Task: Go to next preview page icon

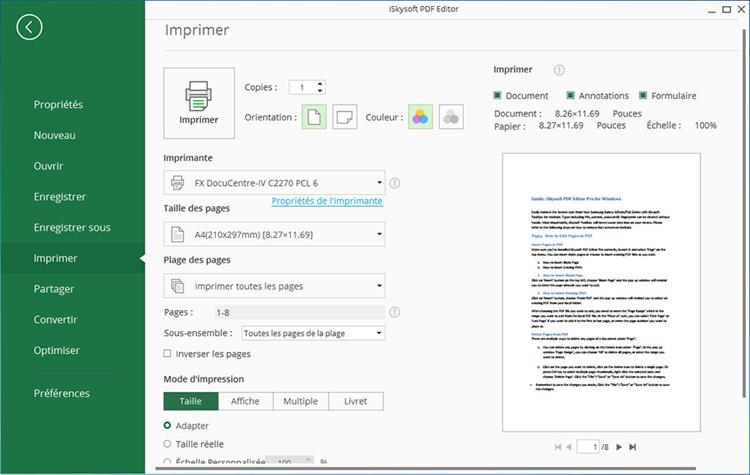Action: click(x=619, y=447)
